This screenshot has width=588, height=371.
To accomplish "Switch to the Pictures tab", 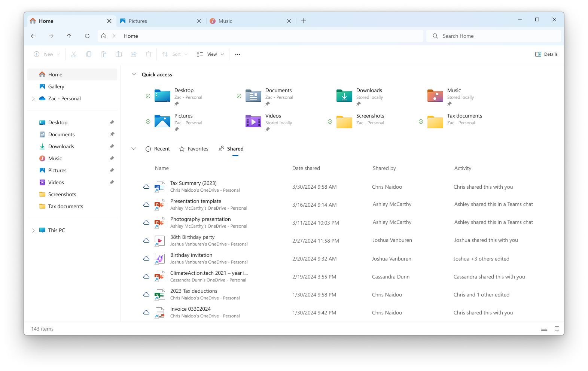I will [x=156, y=21].
